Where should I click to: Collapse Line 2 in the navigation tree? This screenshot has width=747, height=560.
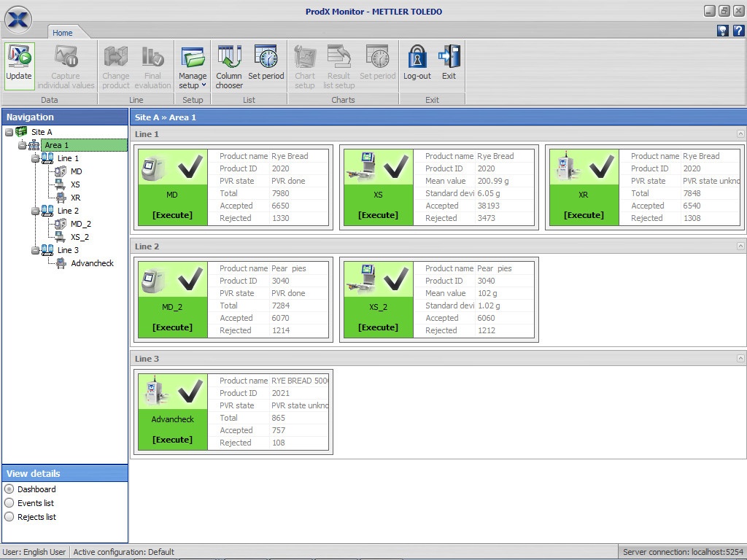[36, 211]
